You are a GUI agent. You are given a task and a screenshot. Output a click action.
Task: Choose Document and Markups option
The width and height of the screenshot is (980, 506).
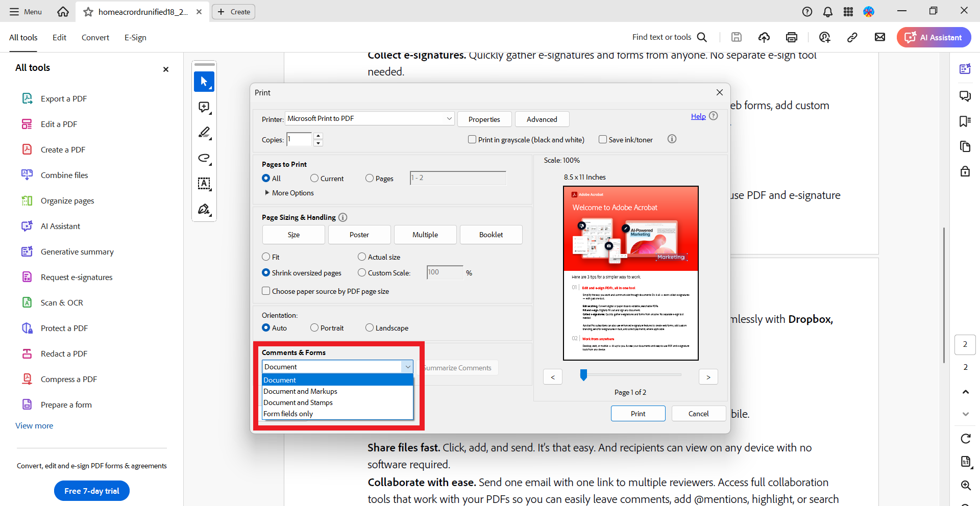(337, 391)
